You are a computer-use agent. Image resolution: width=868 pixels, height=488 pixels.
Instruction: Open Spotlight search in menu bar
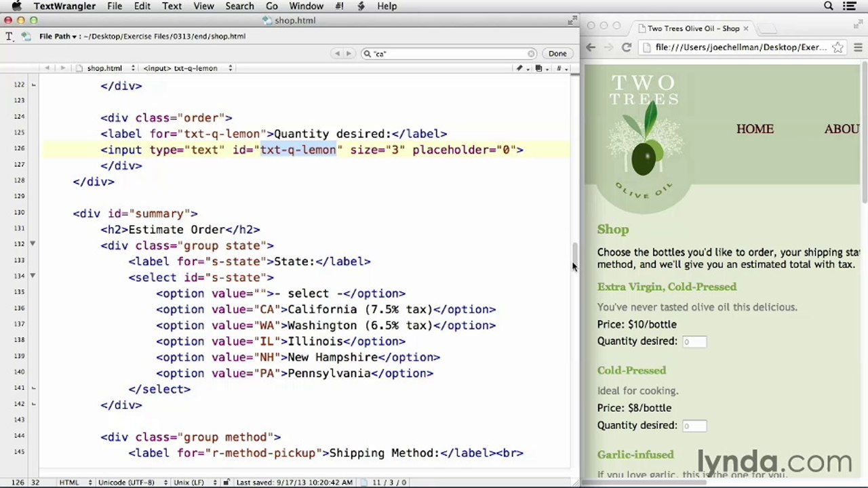(828, 6)
